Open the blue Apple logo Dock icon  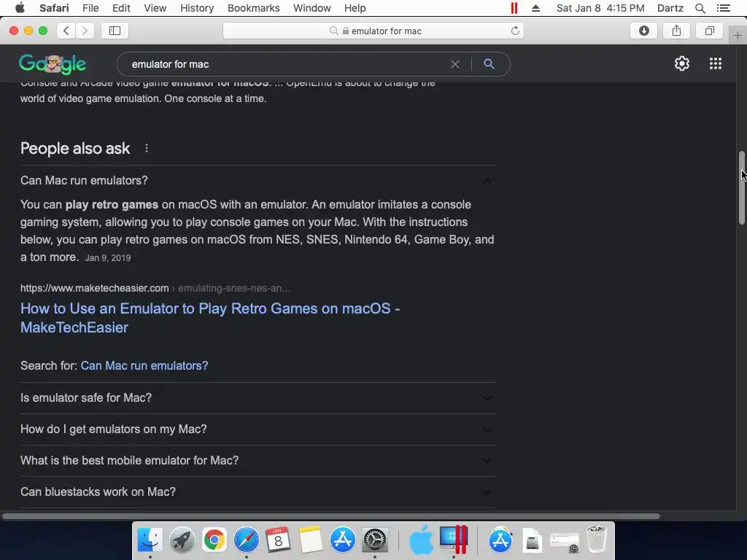click(x=421, y=540)
